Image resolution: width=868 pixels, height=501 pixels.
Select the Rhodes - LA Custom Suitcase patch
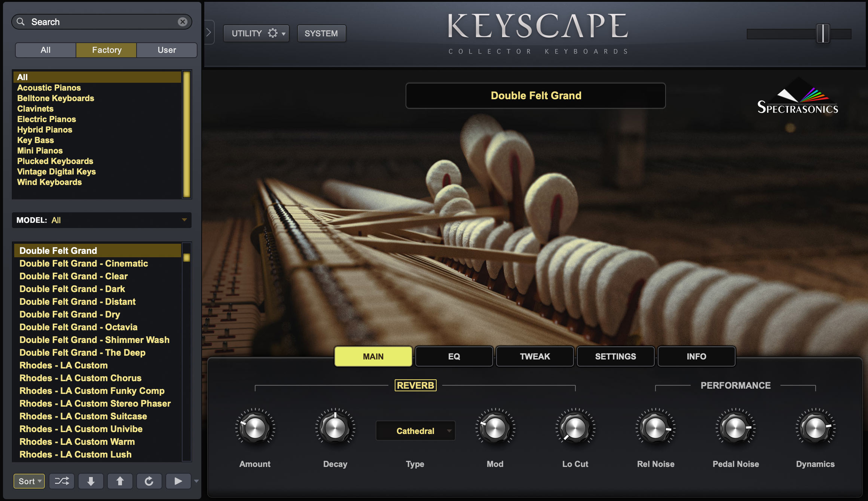(x=83, y=416)
